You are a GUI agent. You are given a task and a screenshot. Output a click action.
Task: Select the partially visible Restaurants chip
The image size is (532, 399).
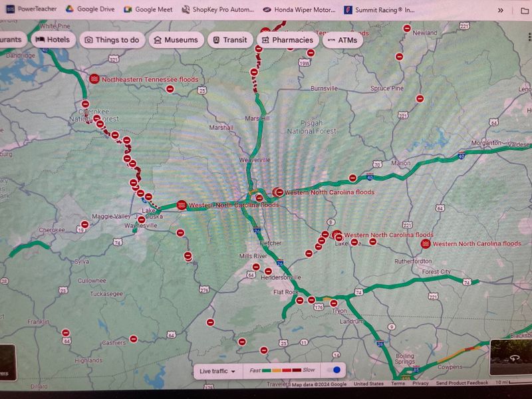click(x=12, y=40)
